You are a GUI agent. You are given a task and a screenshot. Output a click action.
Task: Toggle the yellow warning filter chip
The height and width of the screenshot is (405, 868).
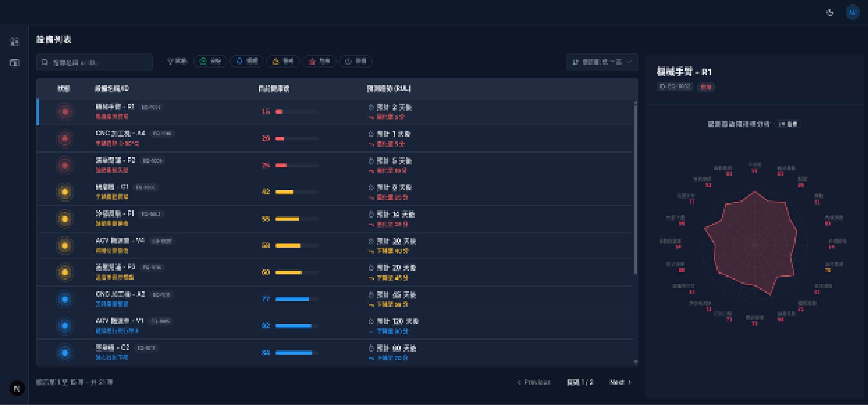pyautogui.click(x=283, y=62)
